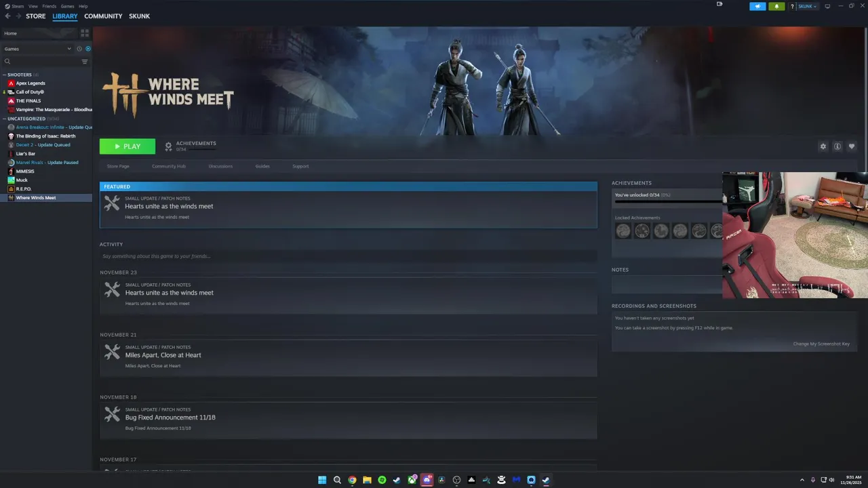Open the game info icon

click(x=837, y=146)
